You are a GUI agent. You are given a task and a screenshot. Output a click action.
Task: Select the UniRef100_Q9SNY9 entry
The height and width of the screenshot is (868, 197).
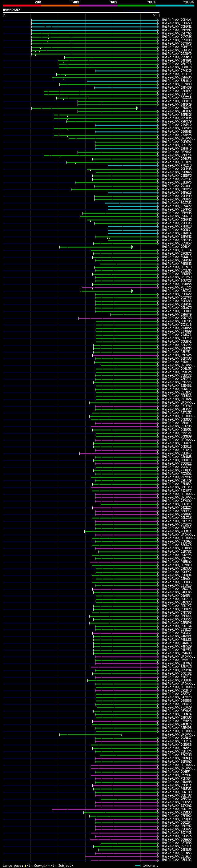click(176, 54)
